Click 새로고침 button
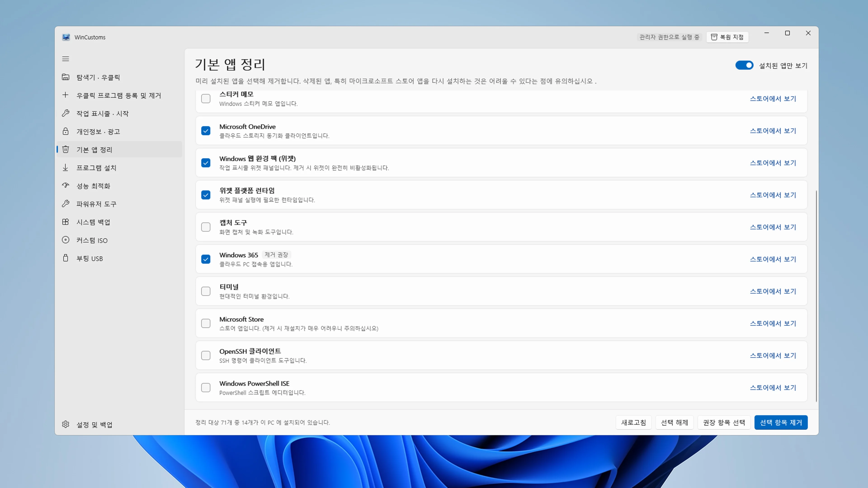 (x=633, y=422)
